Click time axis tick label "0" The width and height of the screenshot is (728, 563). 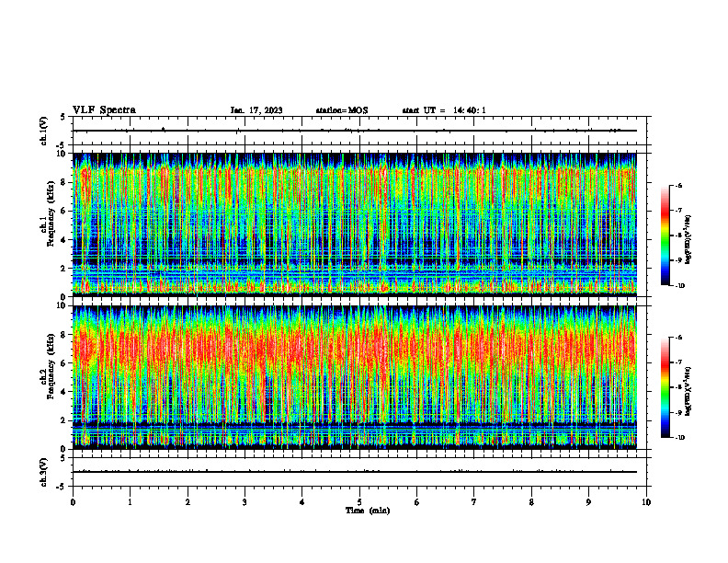click(73, 502)
